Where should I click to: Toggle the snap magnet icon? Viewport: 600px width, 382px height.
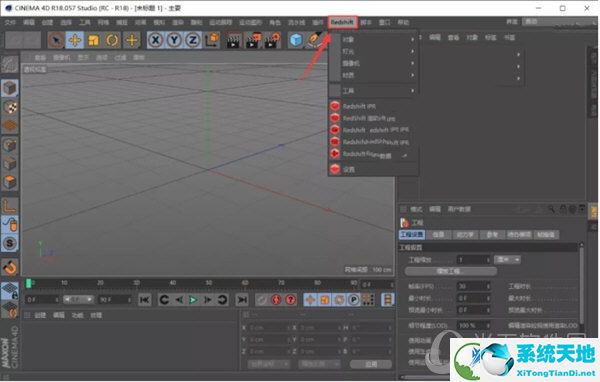(10, 267)
